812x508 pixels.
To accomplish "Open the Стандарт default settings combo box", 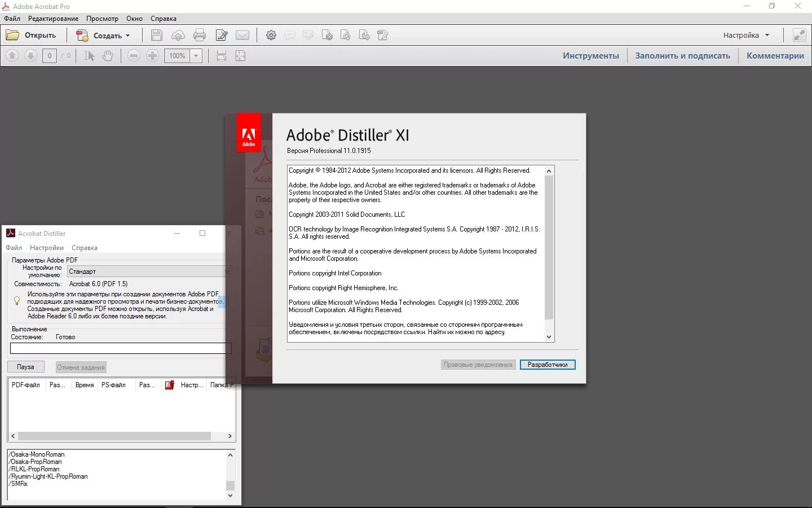I will pos(149,271).
